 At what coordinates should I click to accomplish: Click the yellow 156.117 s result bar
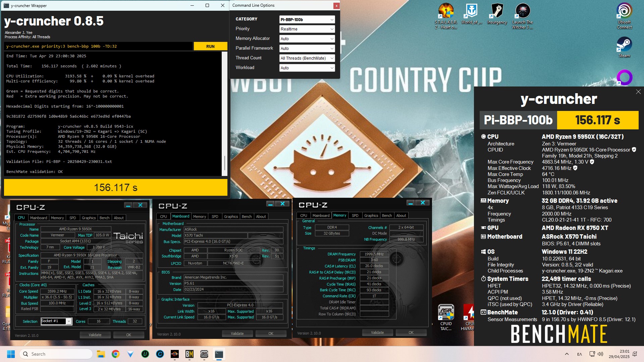tap(116, 187)
